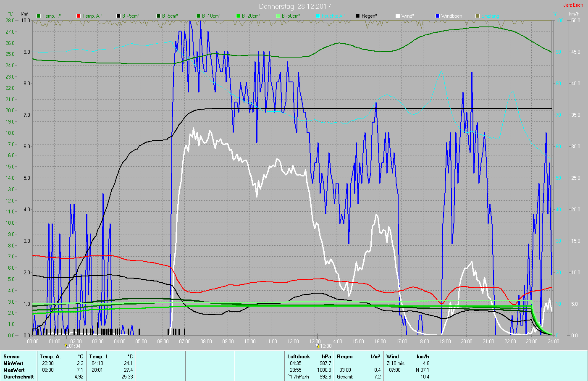
Task: Click the dark green Temp. I.* legend swatch
Action: coord(39,16)
